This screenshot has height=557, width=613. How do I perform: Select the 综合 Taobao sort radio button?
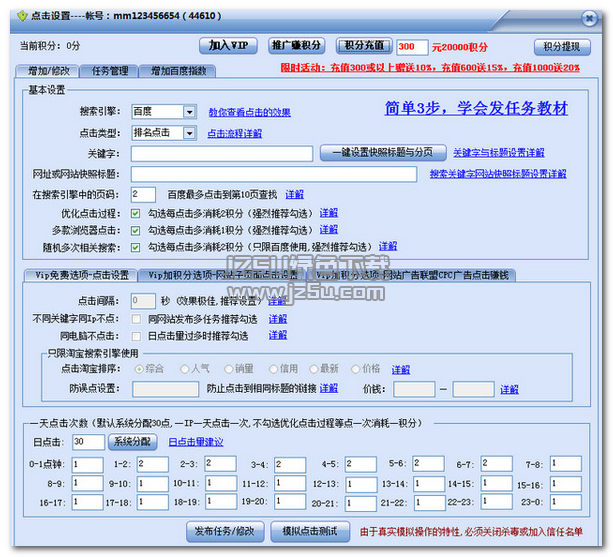pos(138,369)
